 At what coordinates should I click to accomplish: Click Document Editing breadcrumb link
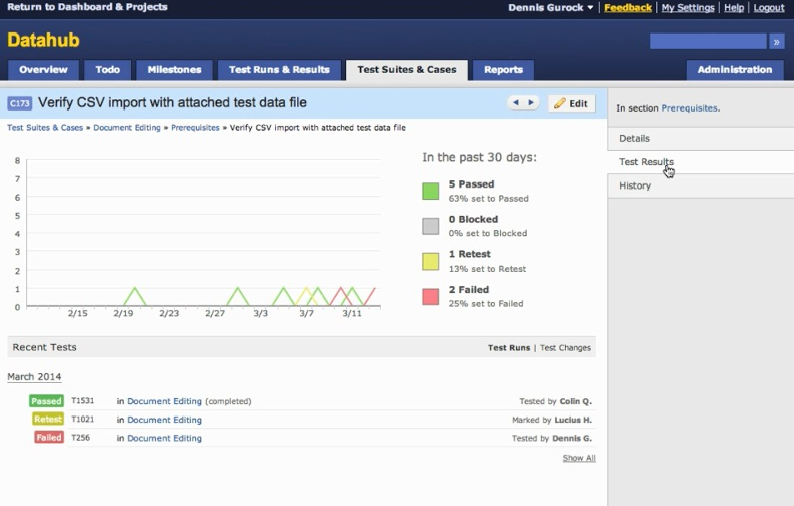(x=127, y=128)
